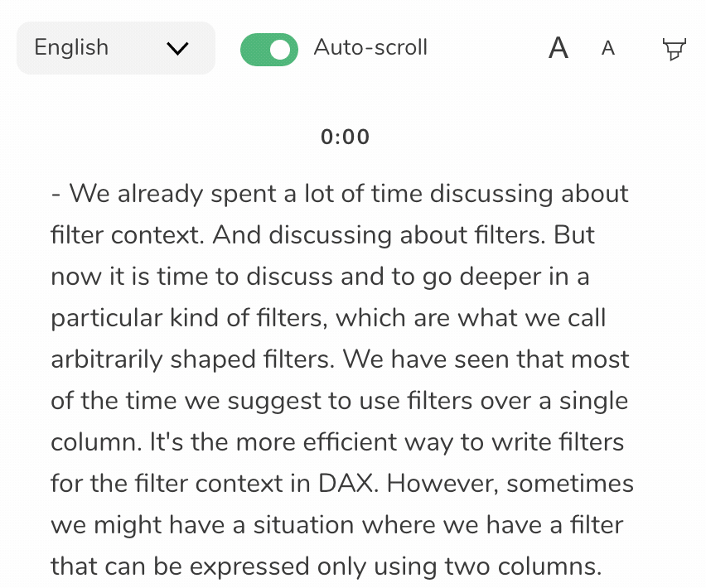
Task: Click the phrase "filter context." in second line
Action: pos(128,235)
